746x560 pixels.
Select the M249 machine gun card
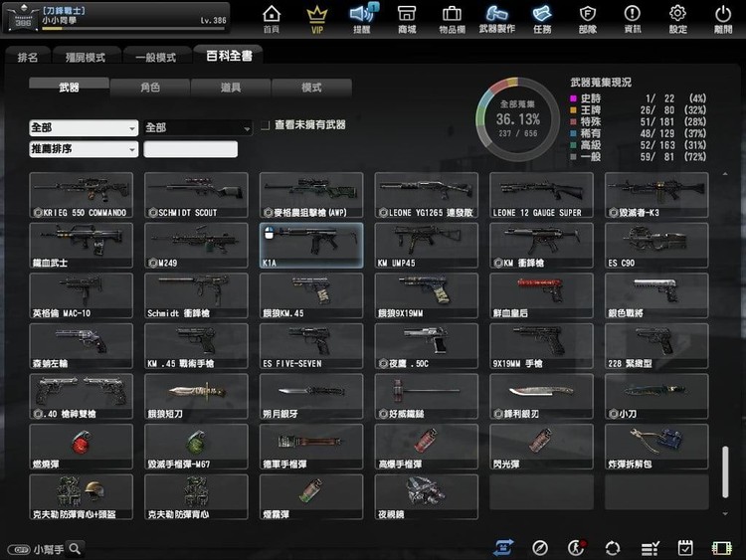[196, 246]
